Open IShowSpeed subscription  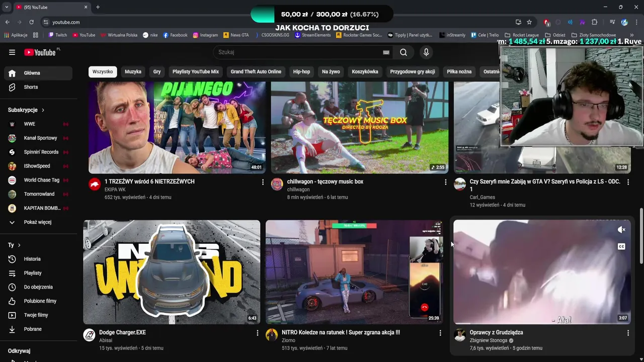pyautogui.click(x=38, y=166)
